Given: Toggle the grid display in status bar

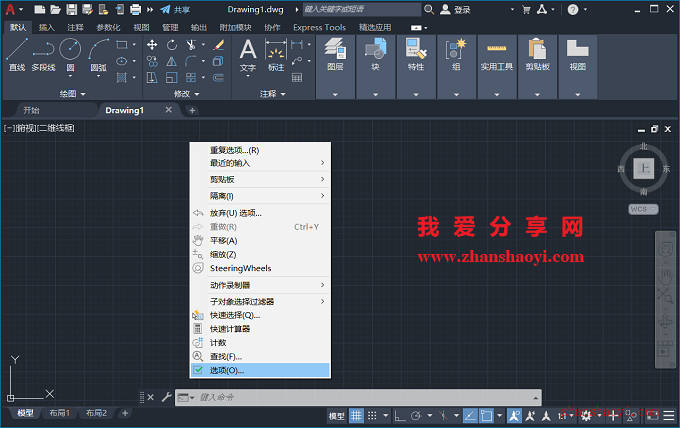Looking at the screenshot, I should [356, 416].
